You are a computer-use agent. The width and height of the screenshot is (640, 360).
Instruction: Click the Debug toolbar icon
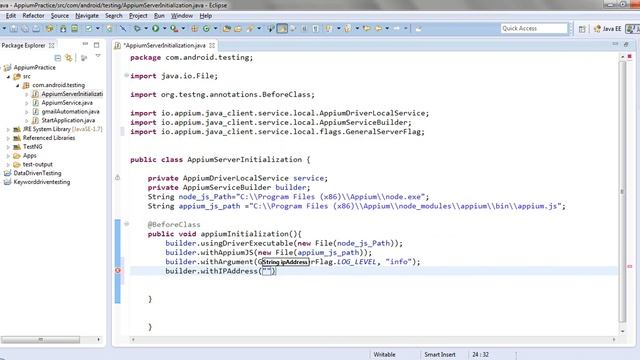click(137, 29)
